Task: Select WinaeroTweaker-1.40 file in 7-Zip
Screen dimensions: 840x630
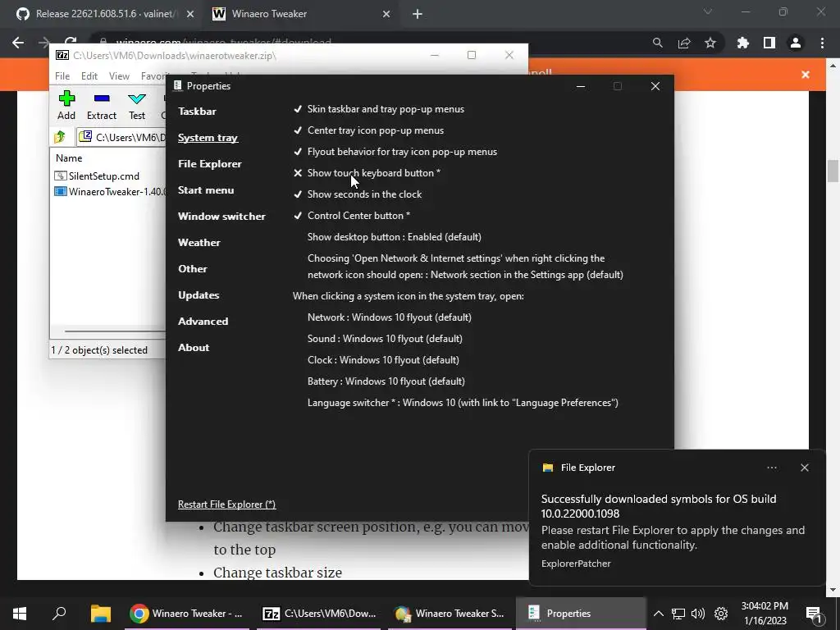Action: [x=110, y=192]
